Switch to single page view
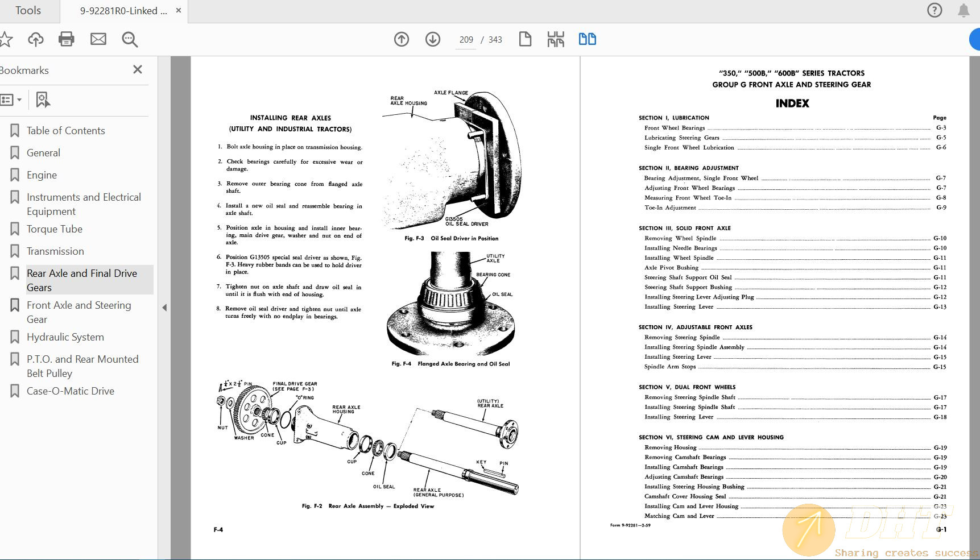This screenshot has width=980, height=560. coord(525,39)
